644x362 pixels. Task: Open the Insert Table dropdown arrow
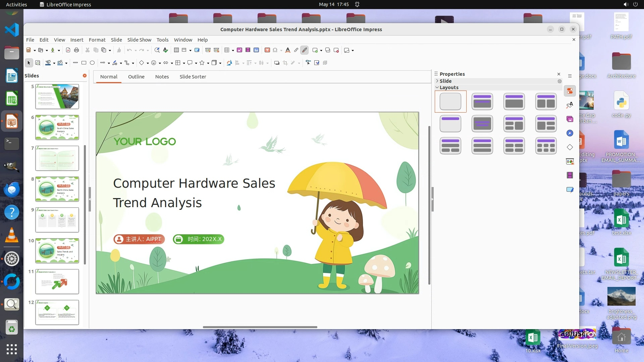point(233,50)
